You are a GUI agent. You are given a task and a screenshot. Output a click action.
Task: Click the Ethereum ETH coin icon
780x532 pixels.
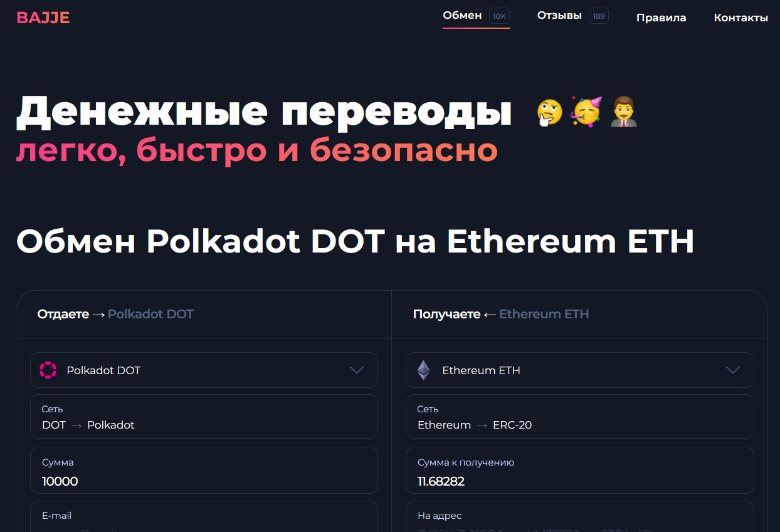click(424, 370)
